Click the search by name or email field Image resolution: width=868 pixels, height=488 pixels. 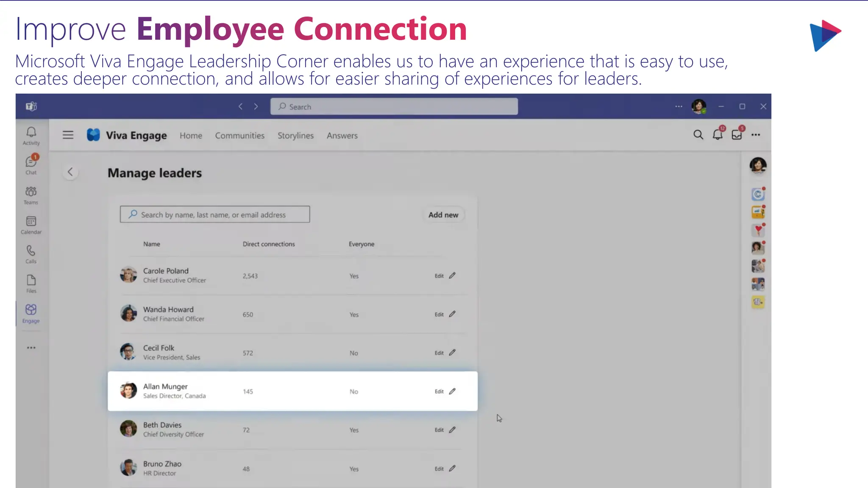pos(215,214)
